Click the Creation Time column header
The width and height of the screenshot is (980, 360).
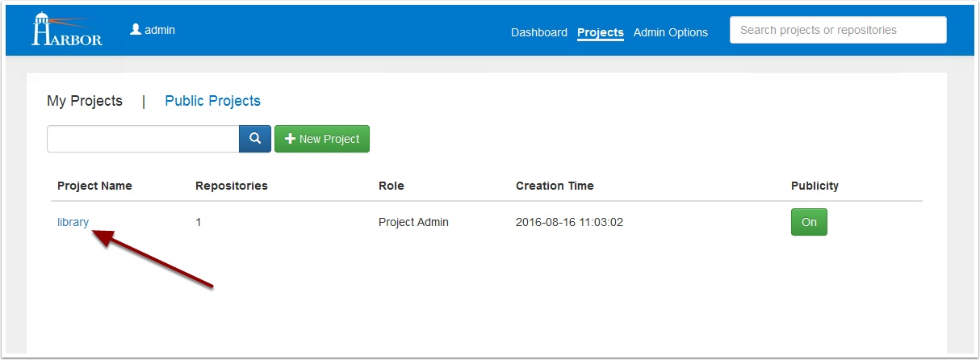coord(555,186)
